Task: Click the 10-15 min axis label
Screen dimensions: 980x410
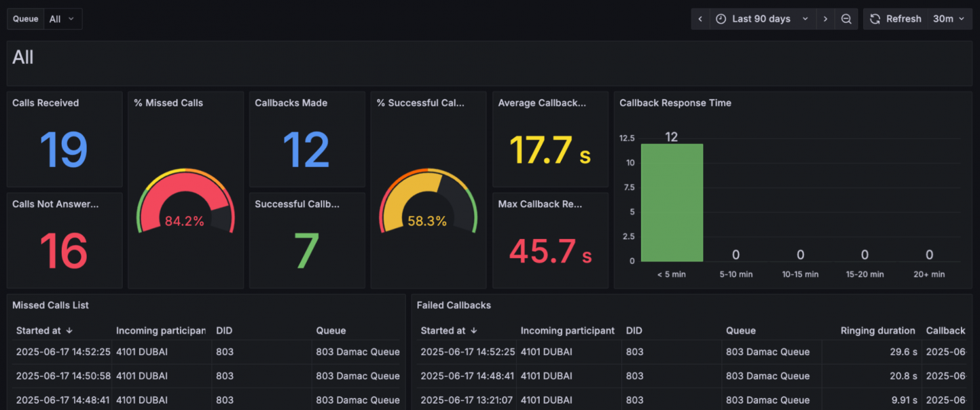Action: point(800,274)
